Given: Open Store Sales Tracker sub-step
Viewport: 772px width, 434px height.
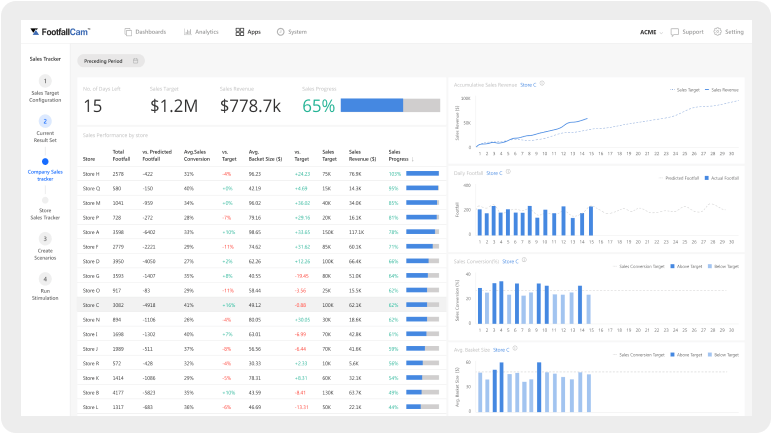Looking at the screenshot, I should [x=45, y=209].
